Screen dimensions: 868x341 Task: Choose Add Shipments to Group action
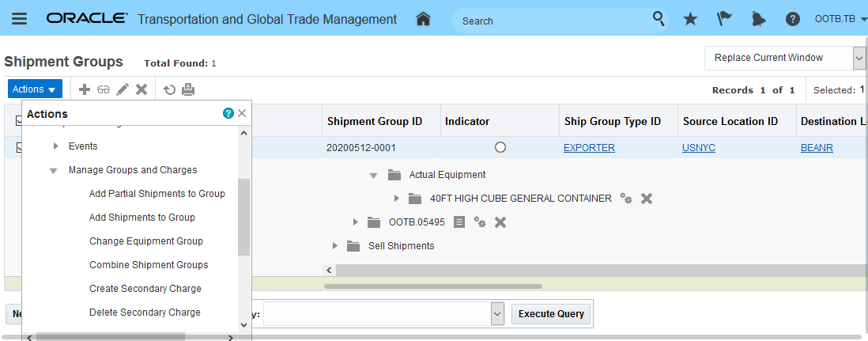pos(142,218)
